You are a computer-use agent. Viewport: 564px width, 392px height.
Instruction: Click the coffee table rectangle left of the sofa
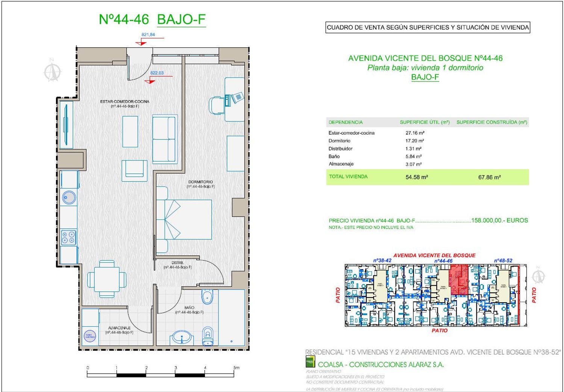tap(130, 132)
